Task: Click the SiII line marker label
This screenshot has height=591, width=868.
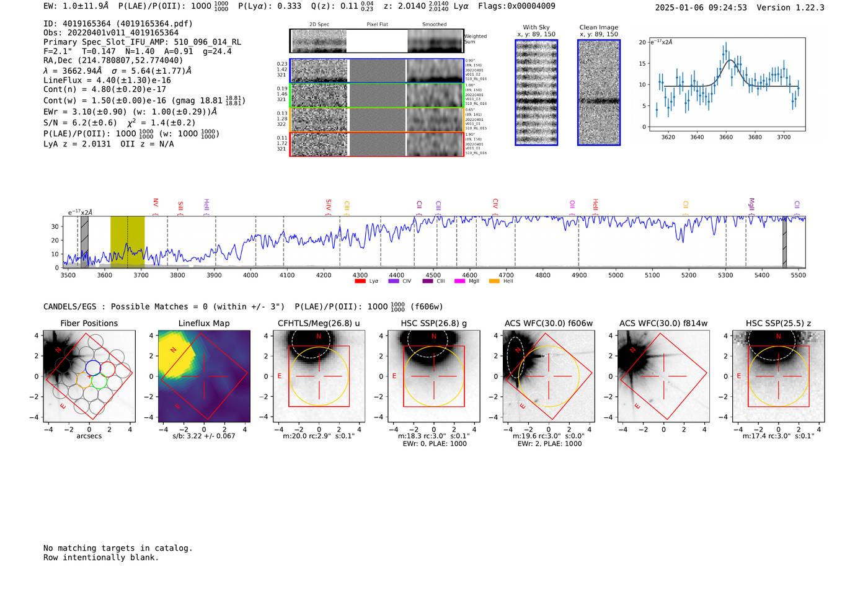Action: click(x=180, y=206)
